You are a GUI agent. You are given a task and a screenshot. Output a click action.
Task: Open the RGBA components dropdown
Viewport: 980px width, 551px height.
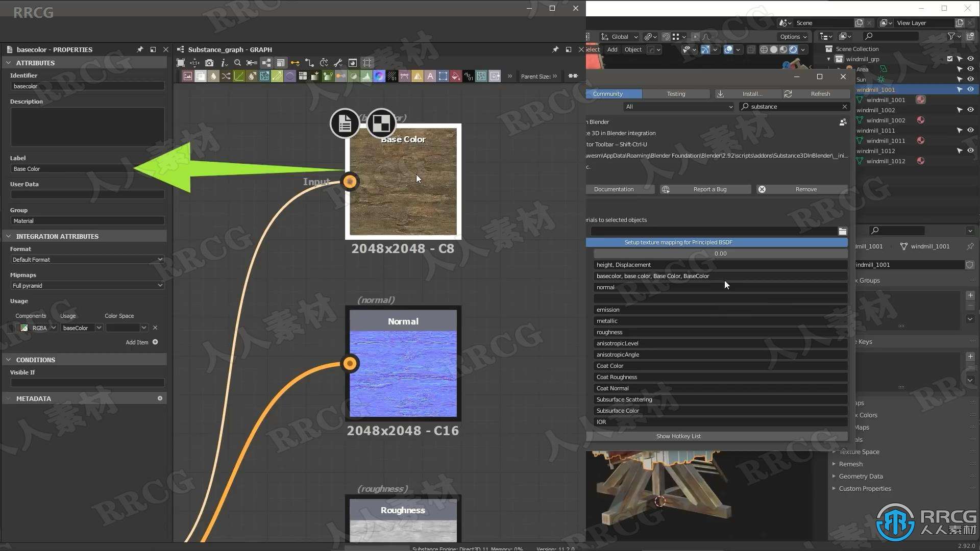pos(38,328)
